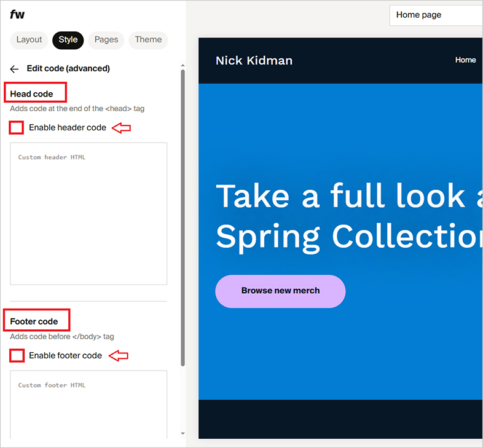Click the sidebar scrollbar down arrow
Screen dimensions: 483x448
pyautogui.click(x=183, y=433)
